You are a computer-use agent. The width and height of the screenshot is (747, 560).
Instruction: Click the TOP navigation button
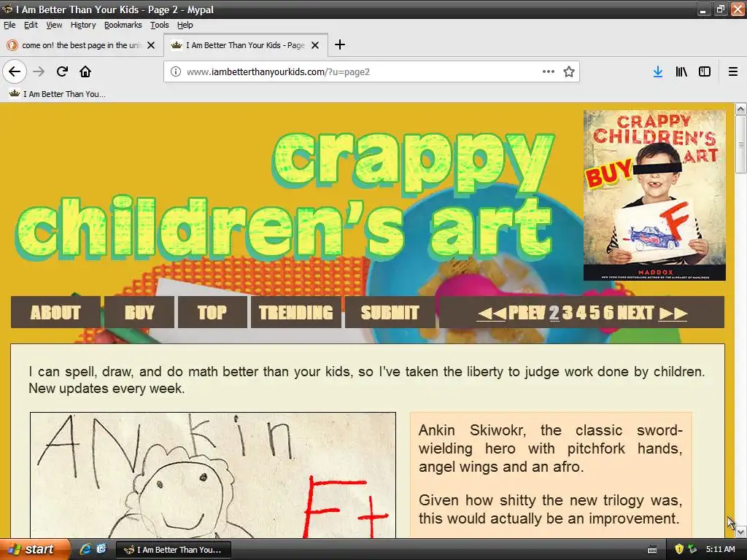(x=212, y=312)
